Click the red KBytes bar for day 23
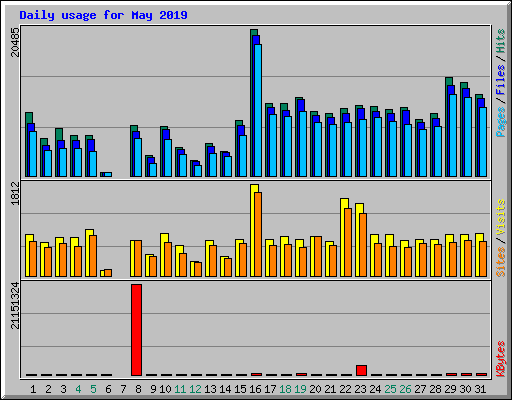 pyautogui.click(x=361, y=370)
